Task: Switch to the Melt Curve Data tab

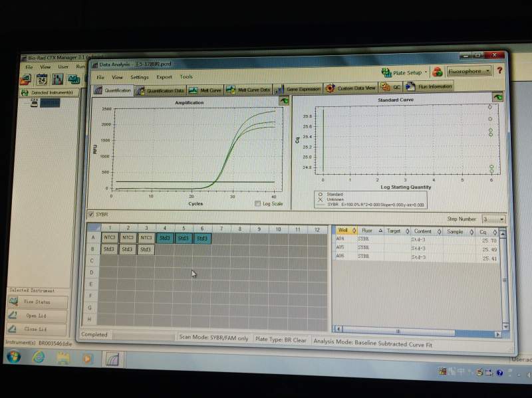Action: [x=248, y=90]
